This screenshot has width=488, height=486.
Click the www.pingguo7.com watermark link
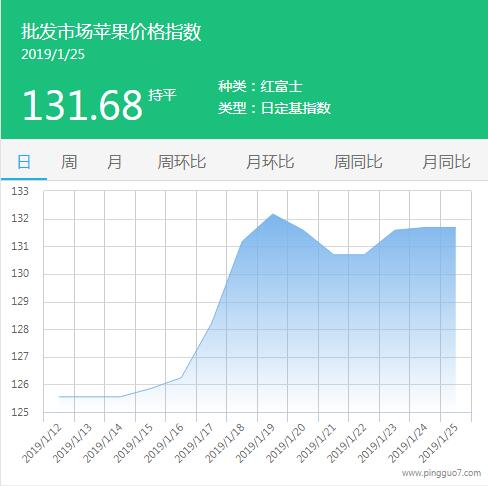click(441, 473)
